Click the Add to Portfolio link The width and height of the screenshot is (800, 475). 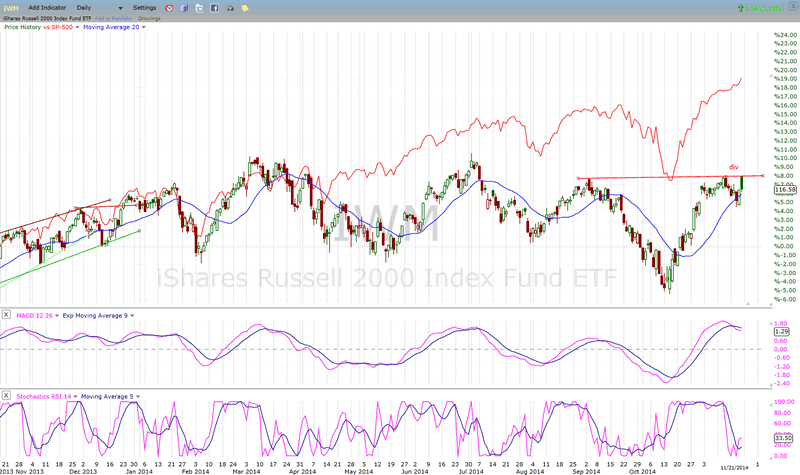click(x=113, y=18)
